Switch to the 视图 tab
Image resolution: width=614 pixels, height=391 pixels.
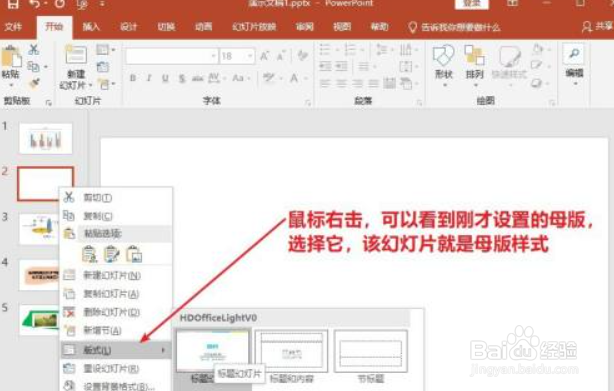342,27
